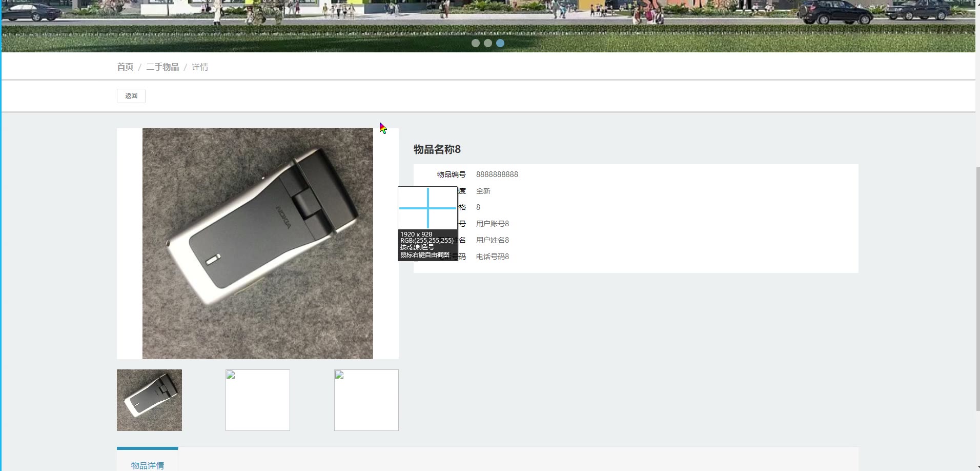This screenshot has width=980, height=471.
Task: Click the 全新 condition value
Action: click(x=483, y=191)
